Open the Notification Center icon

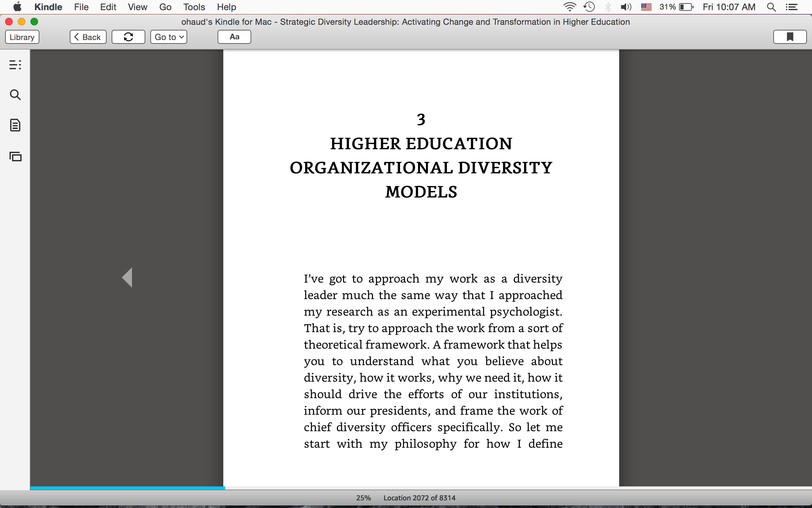pos(791,7)
